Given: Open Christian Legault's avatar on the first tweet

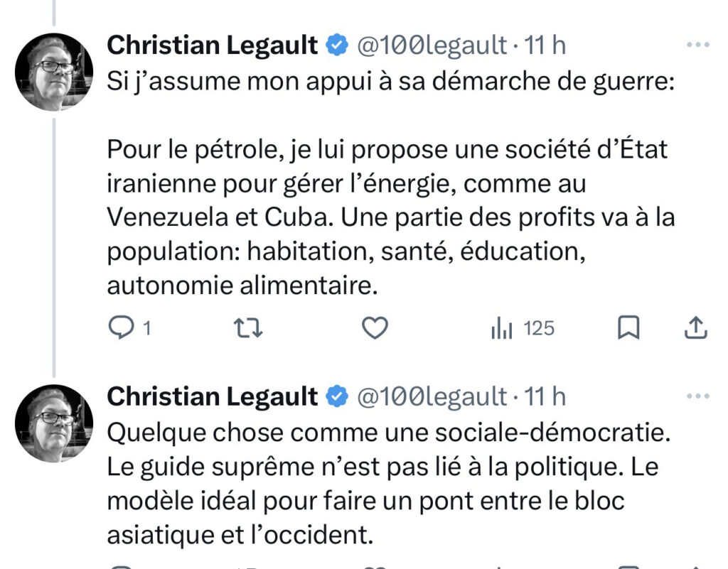Looking at the screenshot, I should click(54, 72).
